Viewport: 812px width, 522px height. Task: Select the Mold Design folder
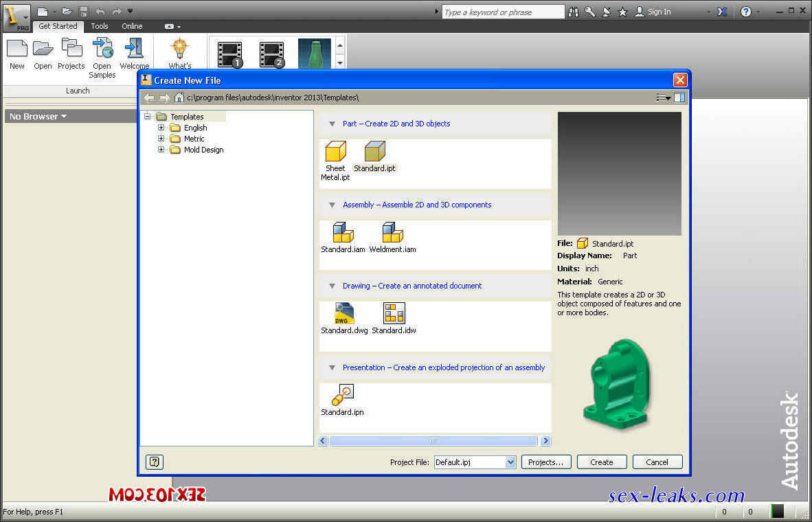click(x=203, y=150)
